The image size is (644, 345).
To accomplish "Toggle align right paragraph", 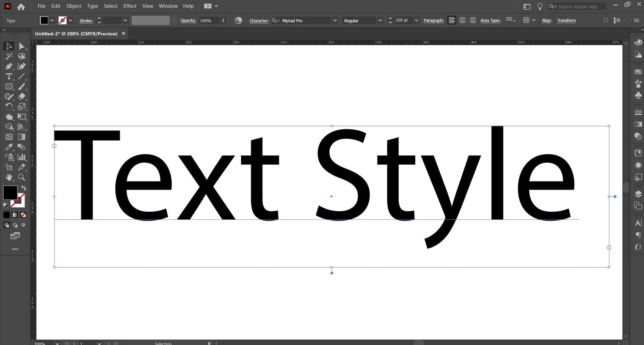I will [472, 21].
